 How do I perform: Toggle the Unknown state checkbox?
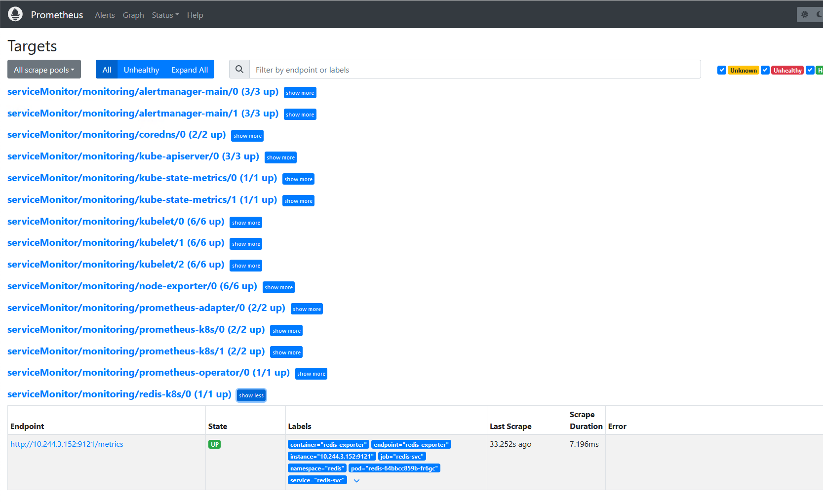(x=722, y=70)
